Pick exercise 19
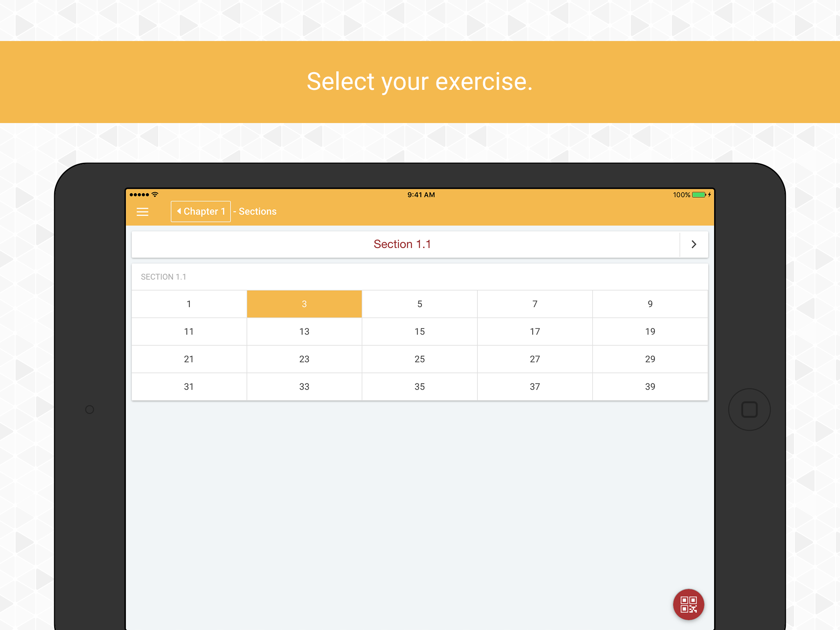 coord(650,331)
